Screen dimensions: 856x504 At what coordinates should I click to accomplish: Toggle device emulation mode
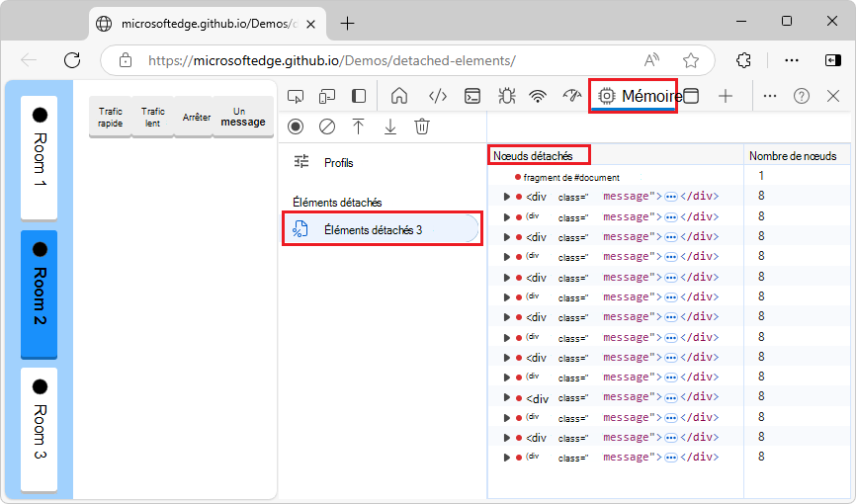[x=327, y=96]
